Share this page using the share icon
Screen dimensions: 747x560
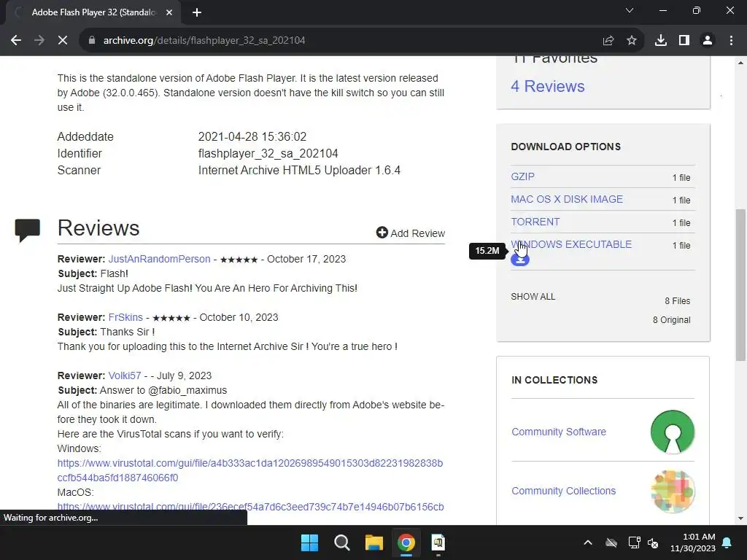(608, 41)
